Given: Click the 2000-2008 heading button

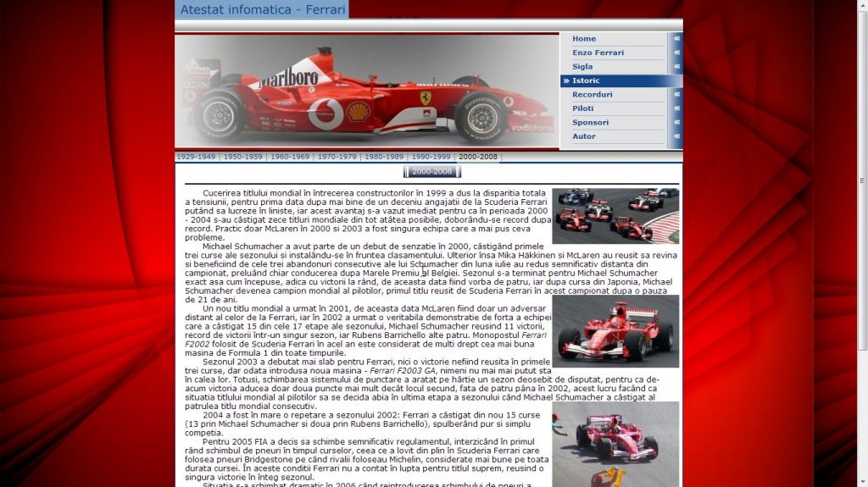Looking at the screenshot, I should coord(431,171).
